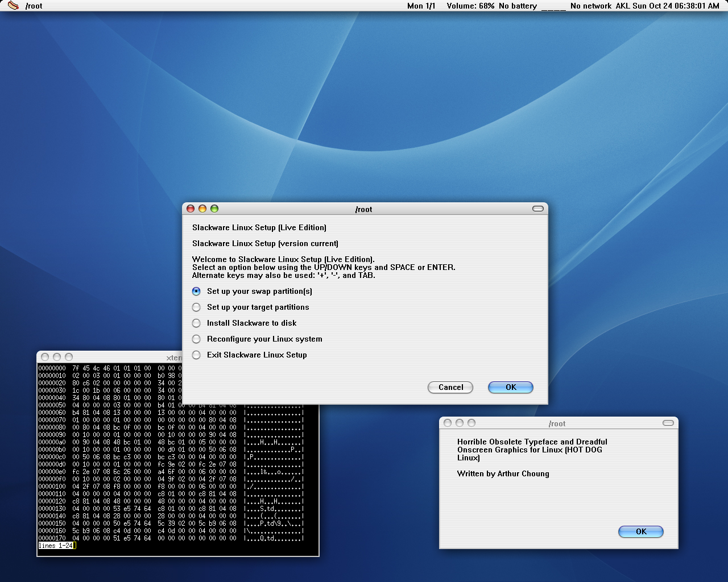Click the leftmost title bar button of the xterm window

pyautogui.click(x=45, y=357)
